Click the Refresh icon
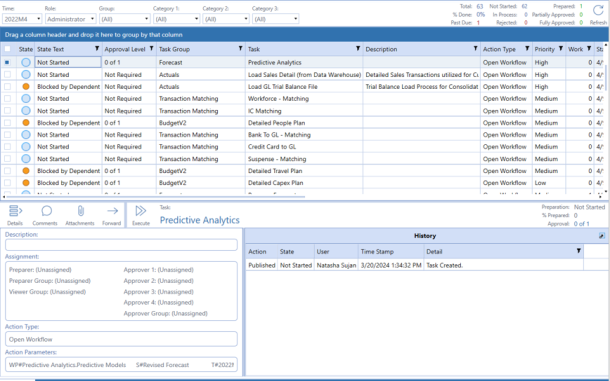The height and width of the screenshot is (381, 610). 598,11
